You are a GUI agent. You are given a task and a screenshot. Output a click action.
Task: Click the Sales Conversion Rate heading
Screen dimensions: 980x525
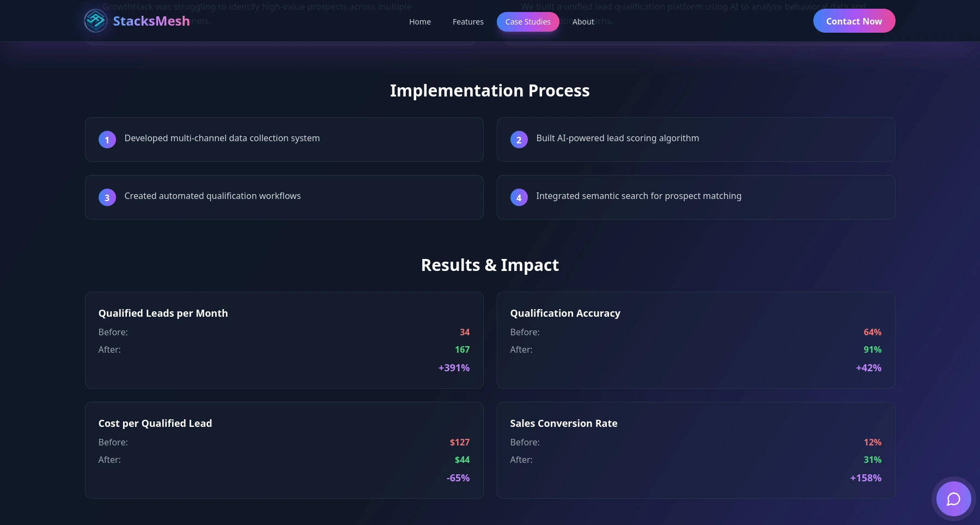(x=564, y=424)
